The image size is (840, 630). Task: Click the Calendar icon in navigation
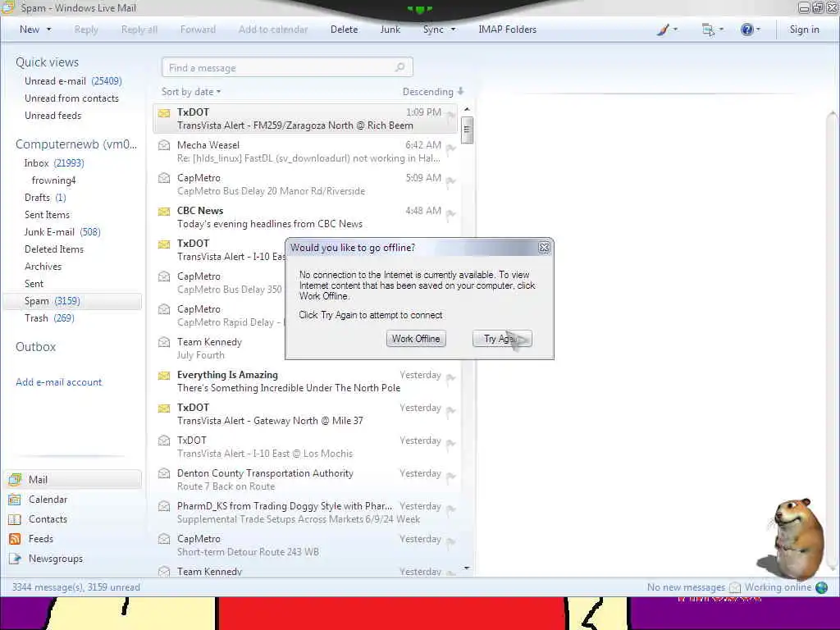[x=15, y=500]
